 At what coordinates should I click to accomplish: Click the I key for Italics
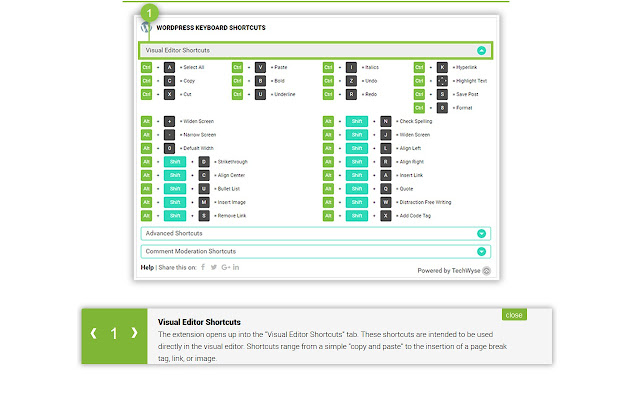pos(351,67)
